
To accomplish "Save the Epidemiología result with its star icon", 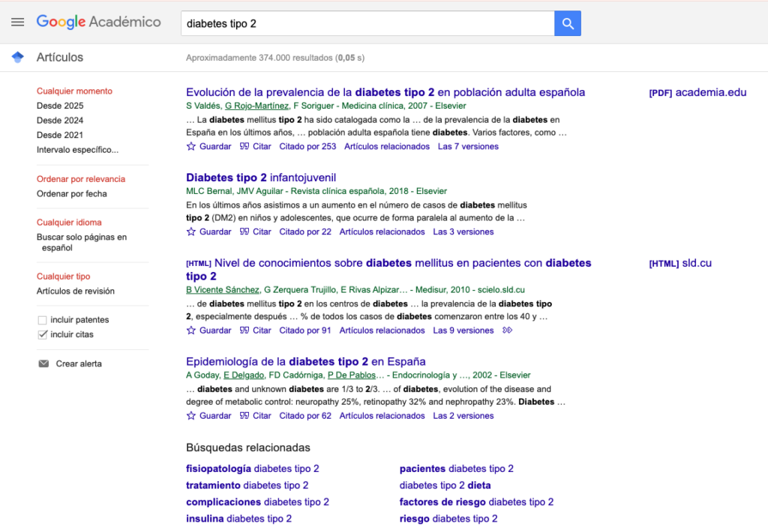I will (x=190, y=415).
